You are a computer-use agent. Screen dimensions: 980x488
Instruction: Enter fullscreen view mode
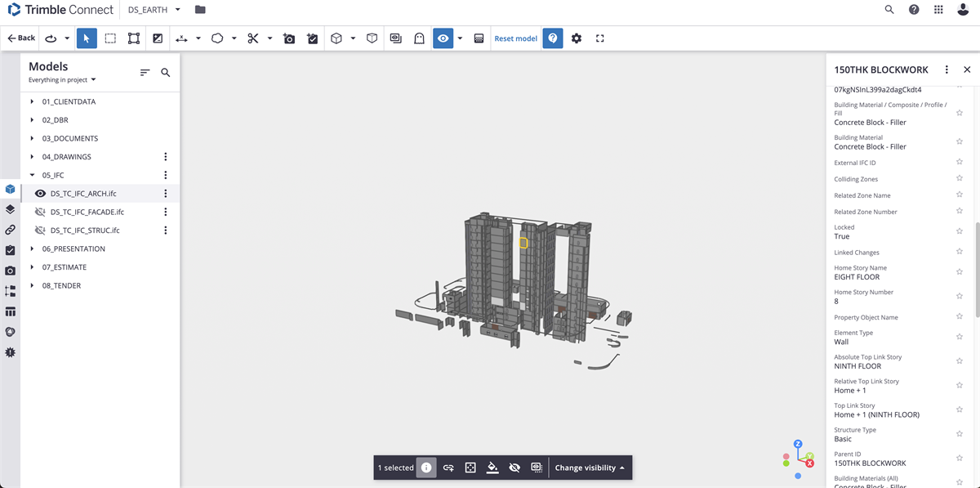point(600,38)
